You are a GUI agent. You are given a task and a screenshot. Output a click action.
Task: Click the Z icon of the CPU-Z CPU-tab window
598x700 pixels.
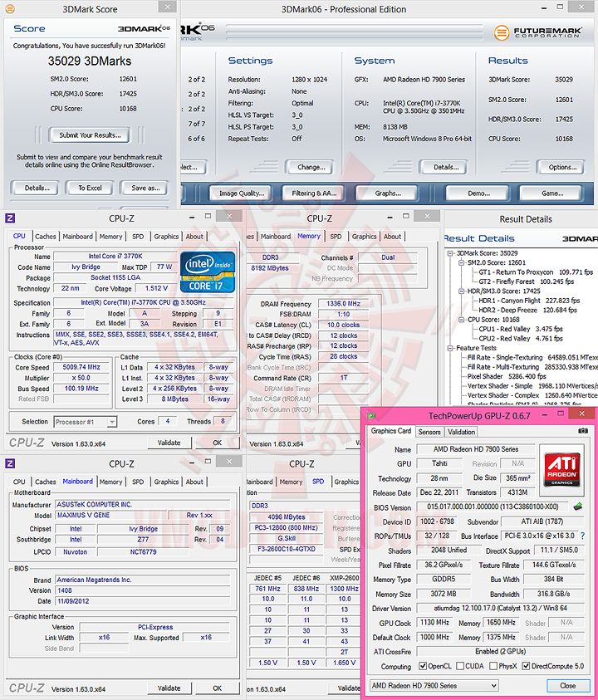pyautogui.click(x=10, y=218)
